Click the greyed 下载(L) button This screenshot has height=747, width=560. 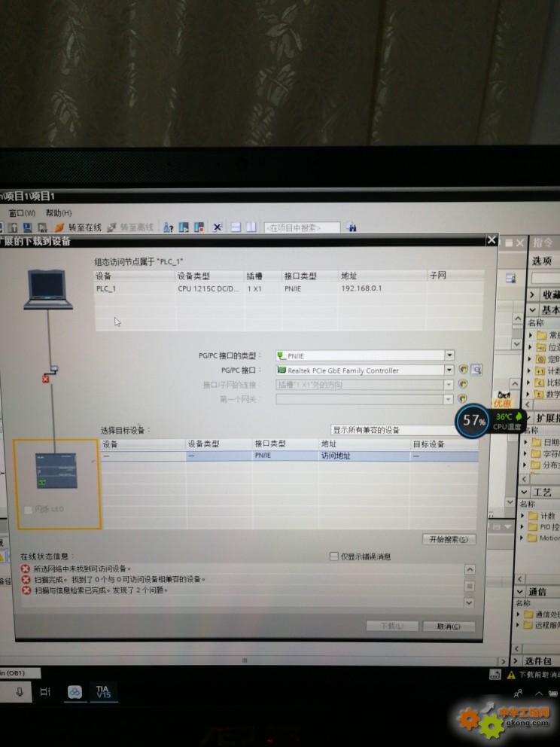[392, 626]
